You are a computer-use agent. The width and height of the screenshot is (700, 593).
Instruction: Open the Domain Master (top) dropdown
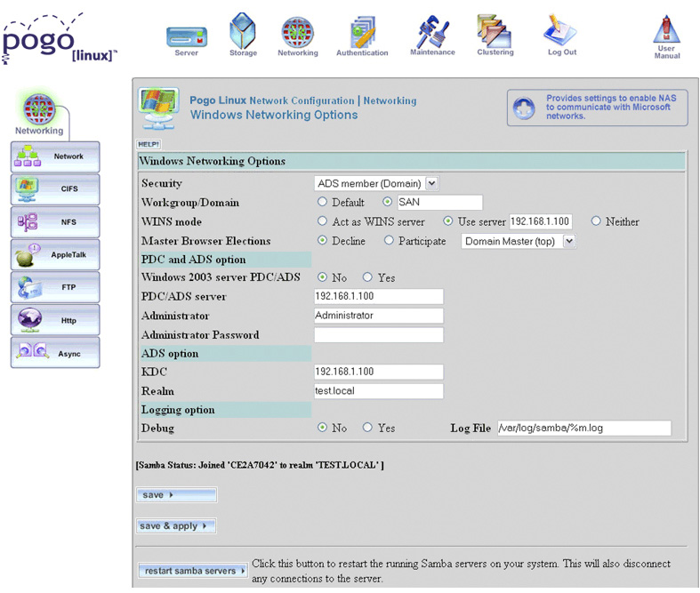(519, 242)
